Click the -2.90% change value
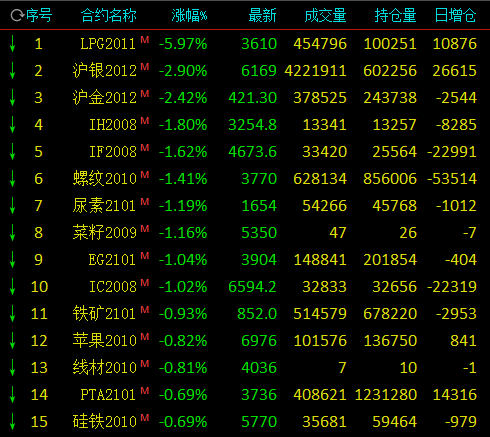 (x=183, y=71)
